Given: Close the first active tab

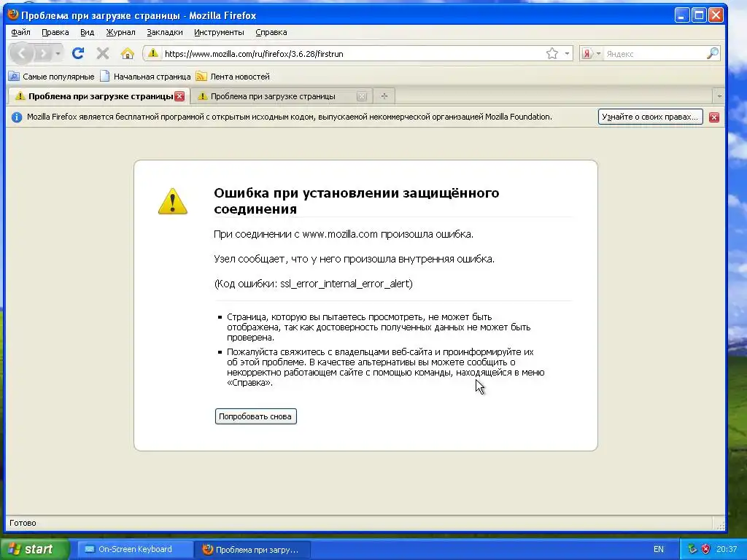Looking at the screenshot, I should point(179,96).
